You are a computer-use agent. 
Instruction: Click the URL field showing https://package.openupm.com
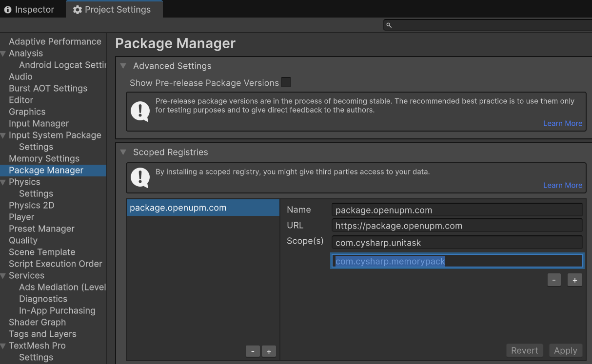[x=456, y=225]
